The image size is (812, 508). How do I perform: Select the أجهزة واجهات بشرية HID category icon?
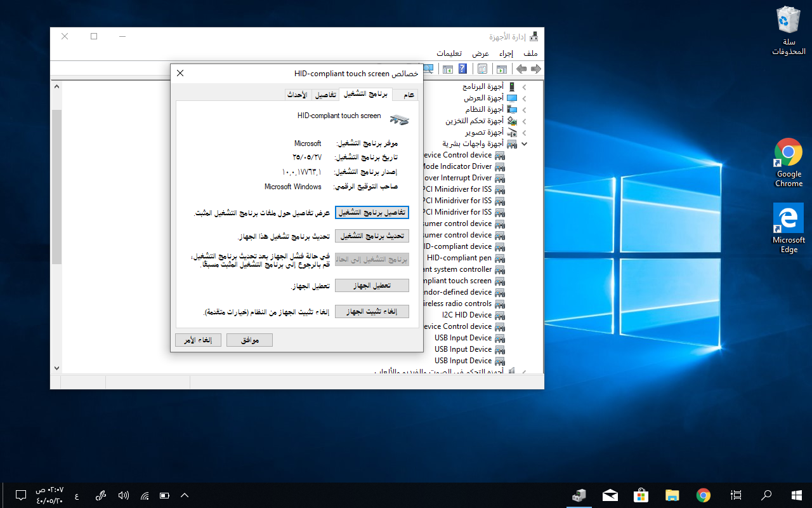tap(512, 144)
